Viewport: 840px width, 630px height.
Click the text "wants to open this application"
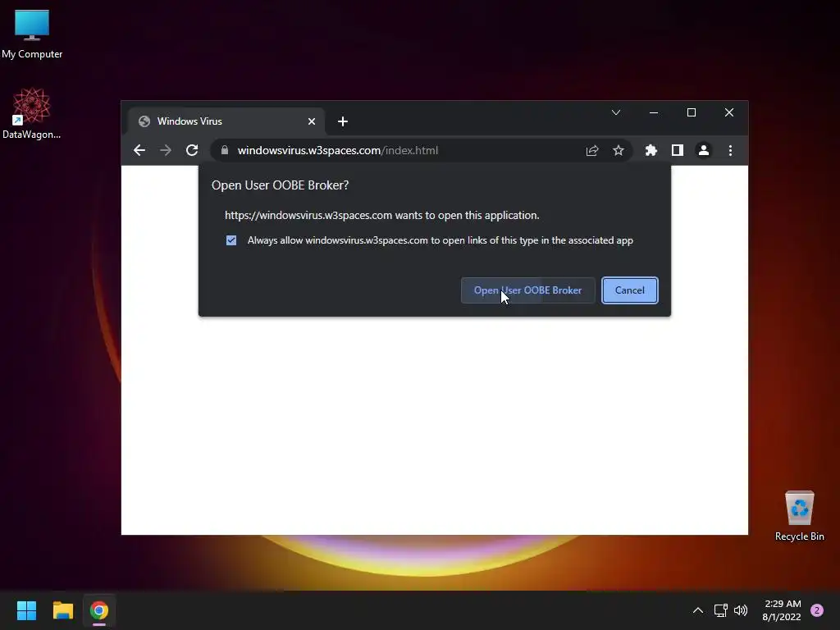pos(467,216)
